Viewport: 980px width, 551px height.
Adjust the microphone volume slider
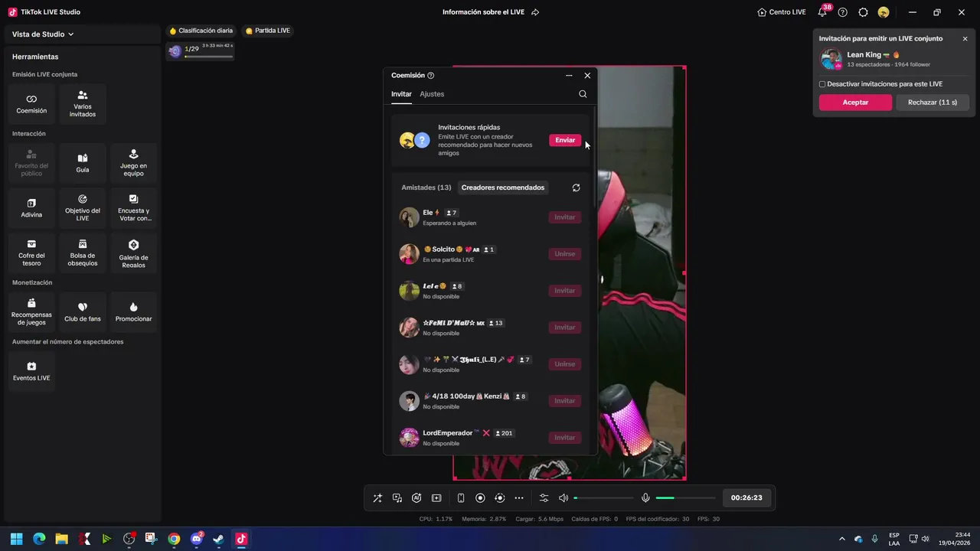pos(685,497)
